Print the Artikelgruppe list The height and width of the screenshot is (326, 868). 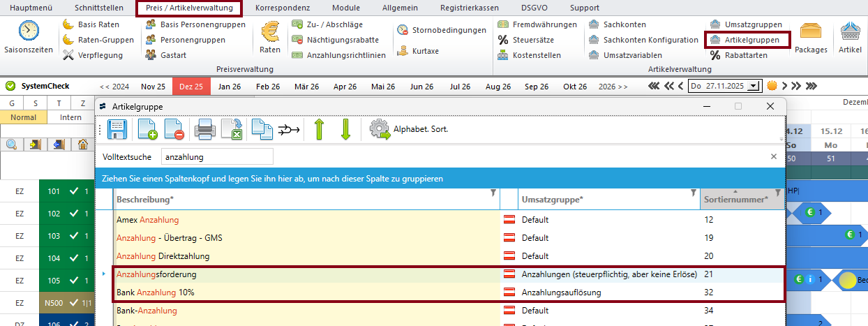(204, 129)
